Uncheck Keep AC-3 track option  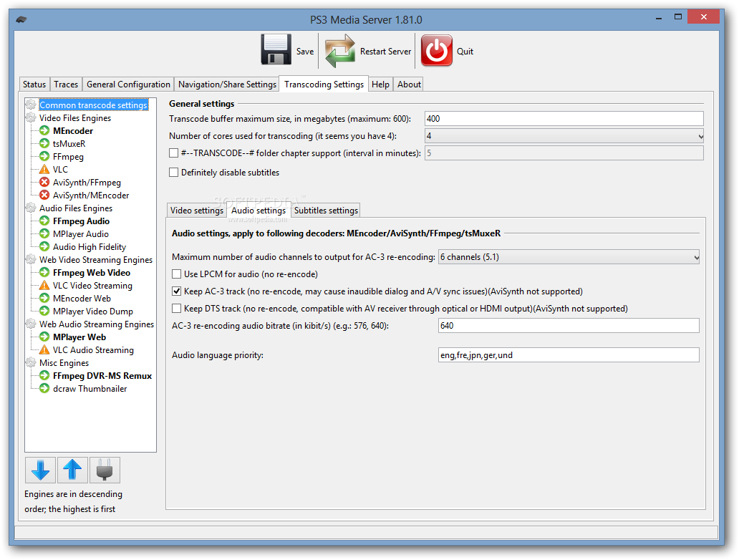[x=177, y=291]
